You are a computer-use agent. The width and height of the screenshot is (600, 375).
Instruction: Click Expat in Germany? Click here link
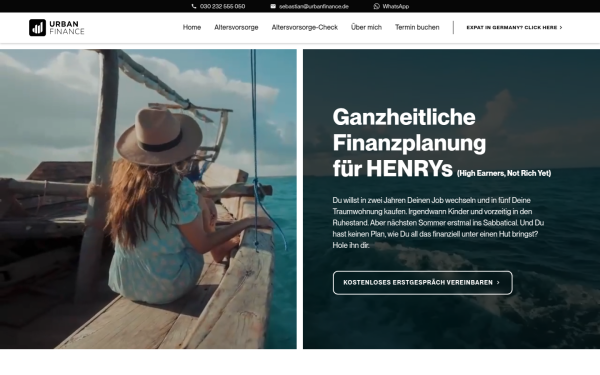point(514,28)
